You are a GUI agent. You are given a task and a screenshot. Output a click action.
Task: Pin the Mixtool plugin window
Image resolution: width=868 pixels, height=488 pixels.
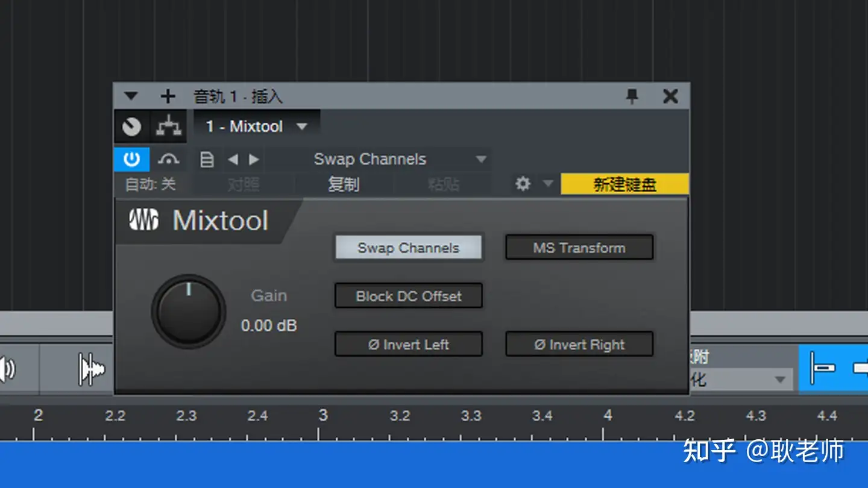click(632, 96)
